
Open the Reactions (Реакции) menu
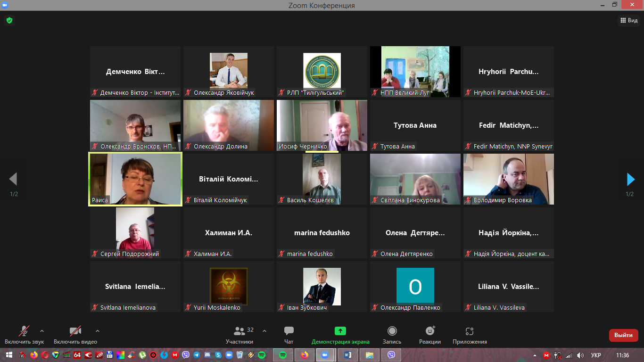tap(429, 335)
